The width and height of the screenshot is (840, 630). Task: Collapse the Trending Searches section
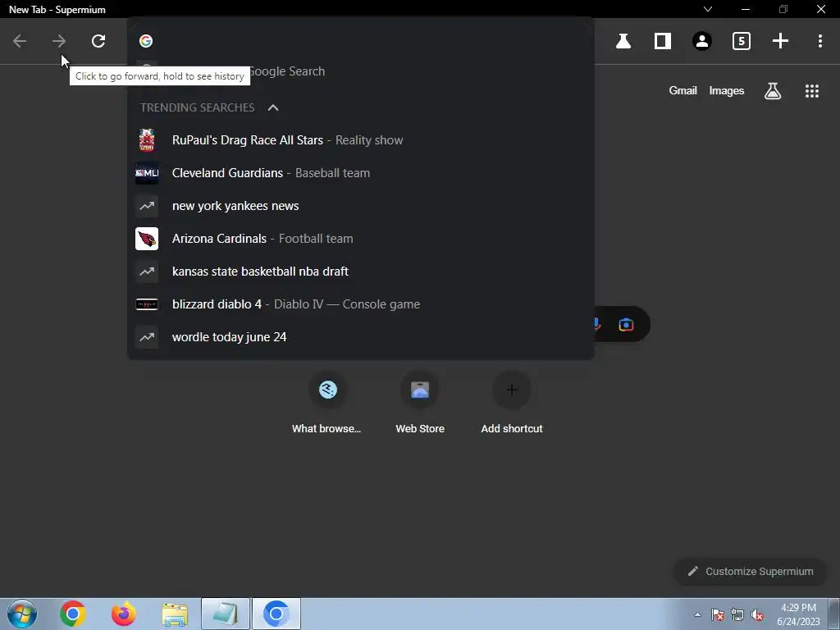tap(273, 107)
